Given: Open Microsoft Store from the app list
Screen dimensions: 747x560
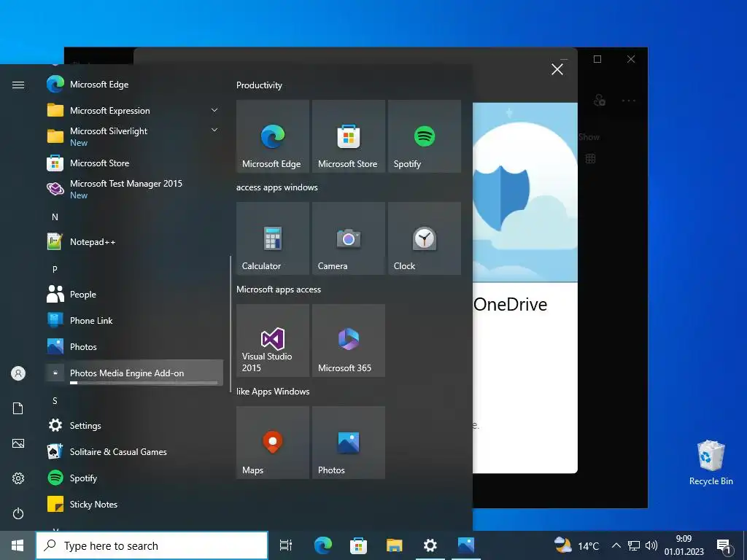Looking at the screenshot, I should coord(133,163).
